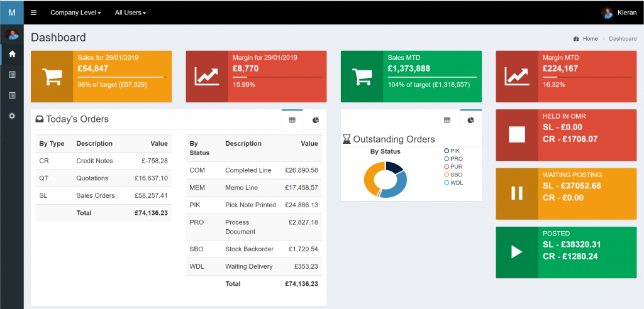Screen dimensions: 644x309
Task: Click the M logo in top corner
Action: point(12,13)
